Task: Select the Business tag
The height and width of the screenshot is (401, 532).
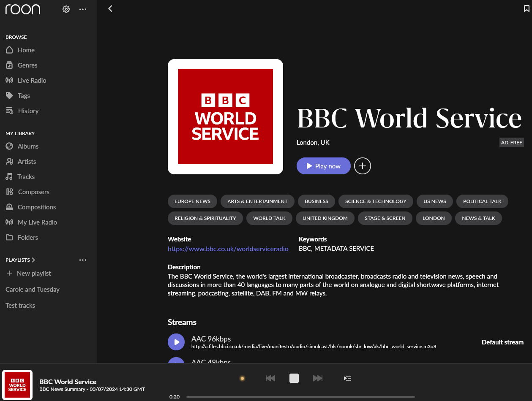Action: (316, 201)
